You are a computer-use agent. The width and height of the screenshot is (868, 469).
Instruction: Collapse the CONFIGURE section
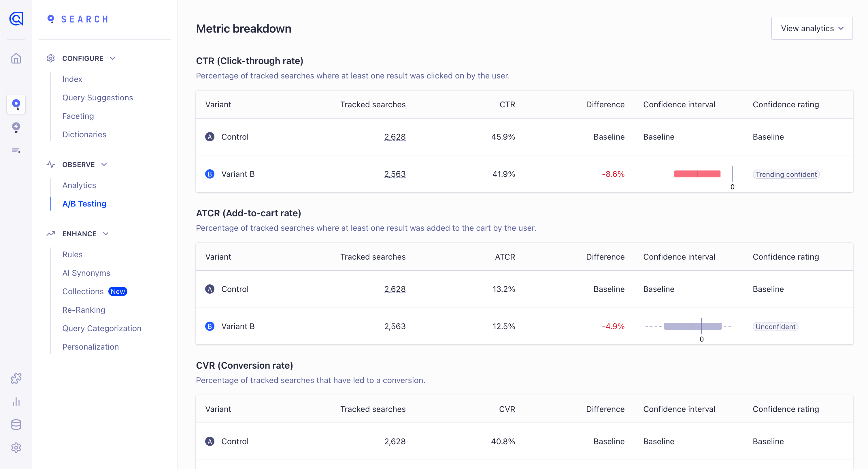coord(113,58)
